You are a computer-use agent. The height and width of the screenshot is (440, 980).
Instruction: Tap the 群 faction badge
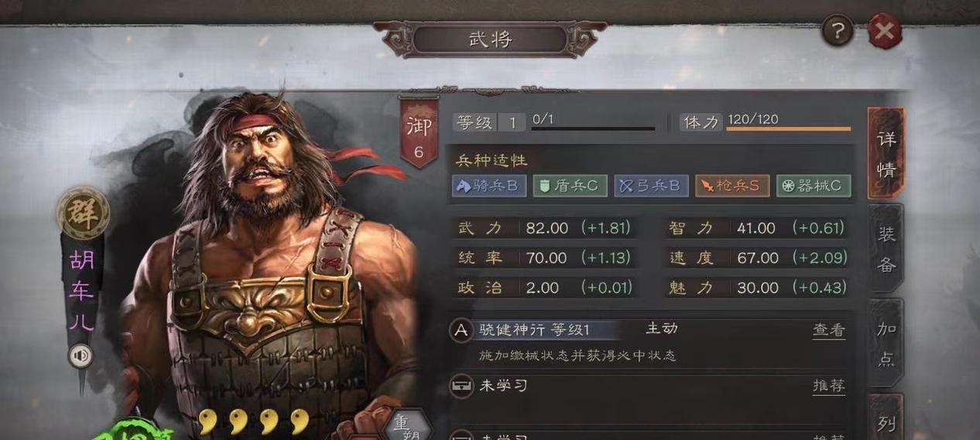(81, 213)
